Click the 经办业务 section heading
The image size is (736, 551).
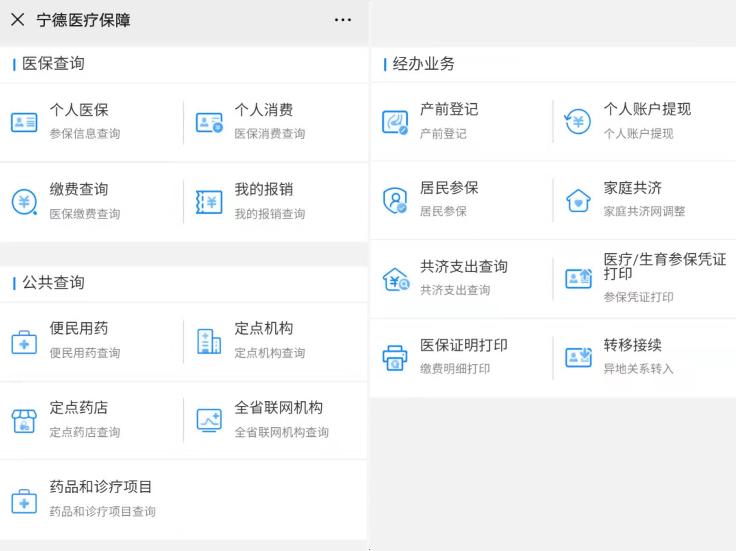(x=423, y=63)
